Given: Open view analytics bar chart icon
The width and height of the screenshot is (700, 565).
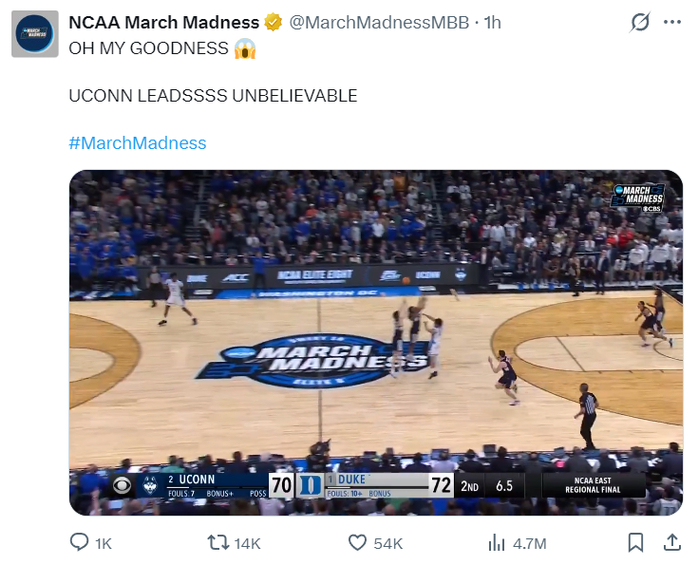Looking at the screenshot, I should 496,543.
